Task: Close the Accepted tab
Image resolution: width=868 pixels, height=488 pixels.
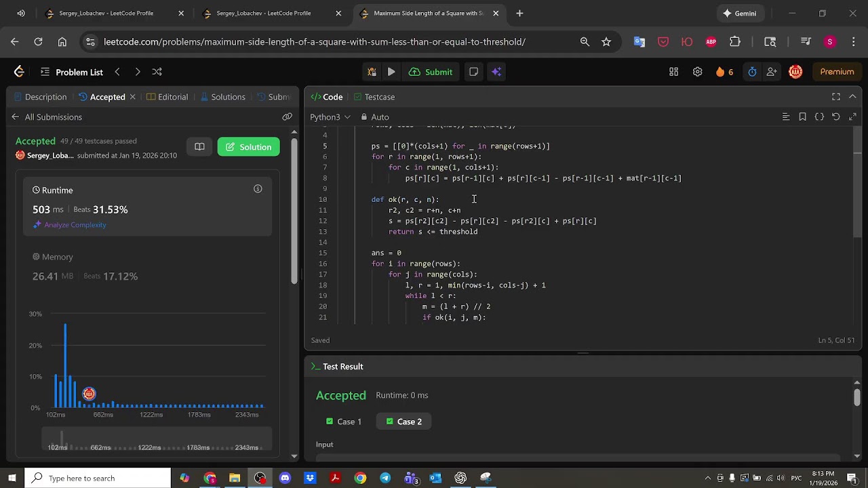Action: click(x=133, y=97)
